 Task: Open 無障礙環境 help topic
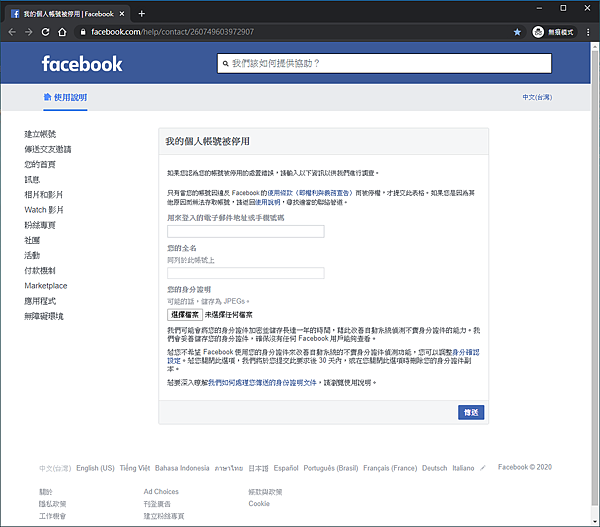coord(44,316)
